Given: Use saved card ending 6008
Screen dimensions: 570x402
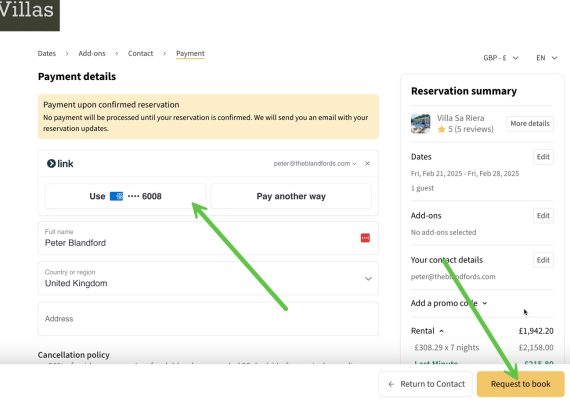Looking at the screenshot, I should coord(125,196).
